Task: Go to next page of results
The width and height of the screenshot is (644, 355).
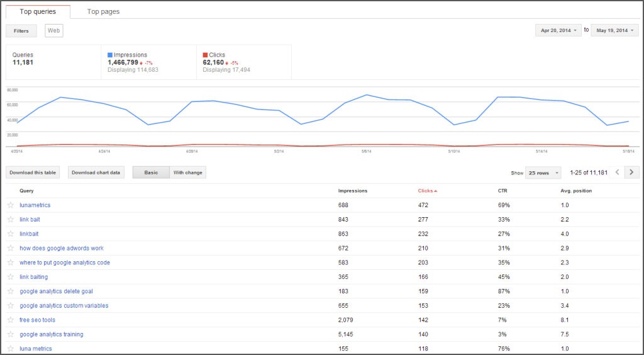Action: [631, 172]
